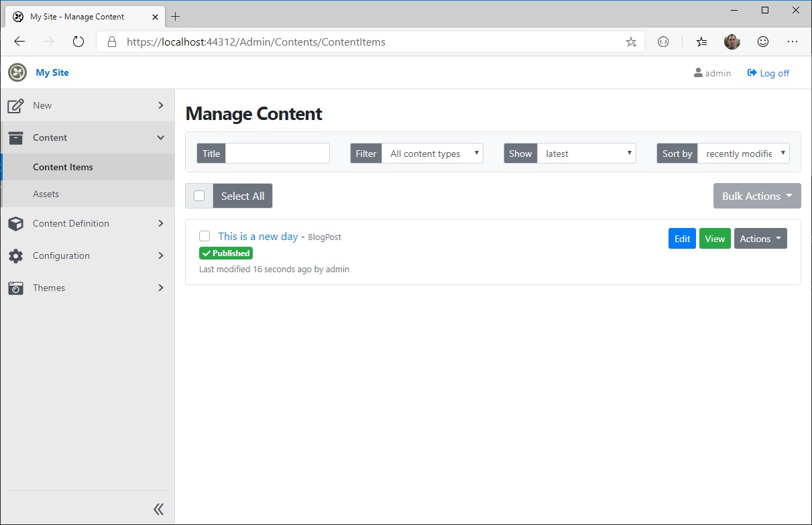Toggle the Published status badge
Screen dimensions: 812x525
[225, 253]
